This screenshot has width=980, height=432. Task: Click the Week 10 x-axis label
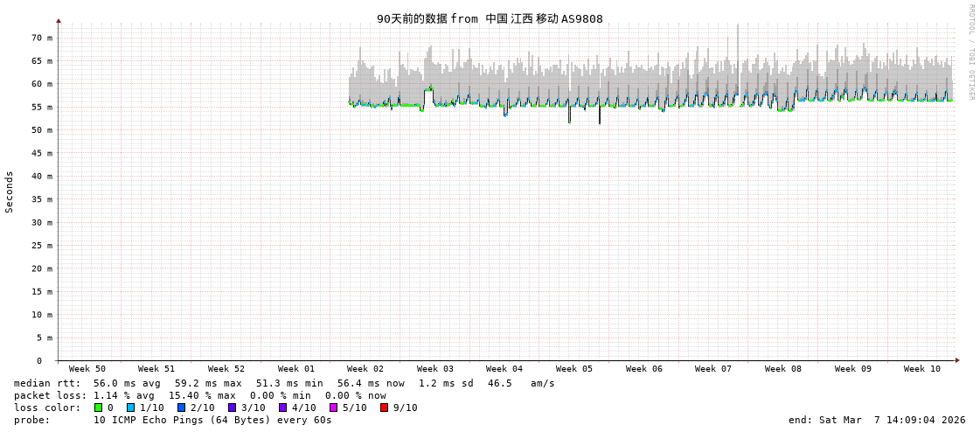(922, 369)
